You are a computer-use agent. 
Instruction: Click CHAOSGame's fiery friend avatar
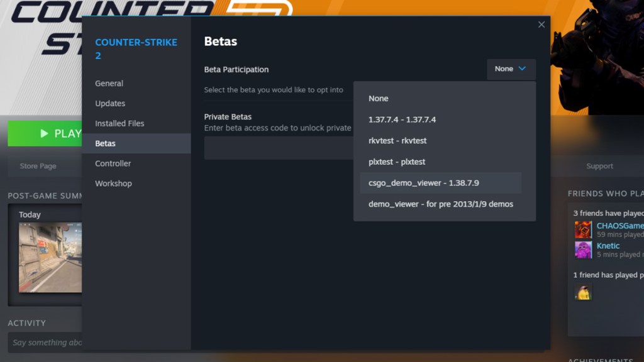click(x=582, y=229)
